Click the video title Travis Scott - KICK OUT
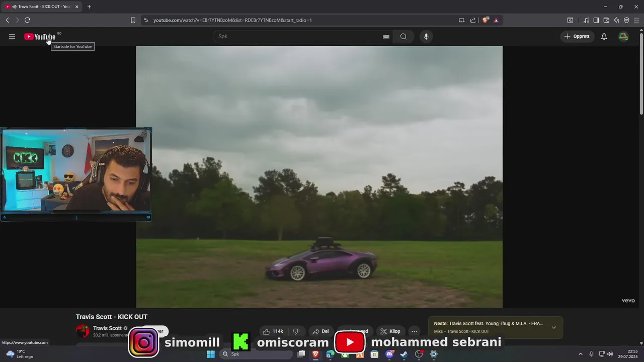 (112, 317)
